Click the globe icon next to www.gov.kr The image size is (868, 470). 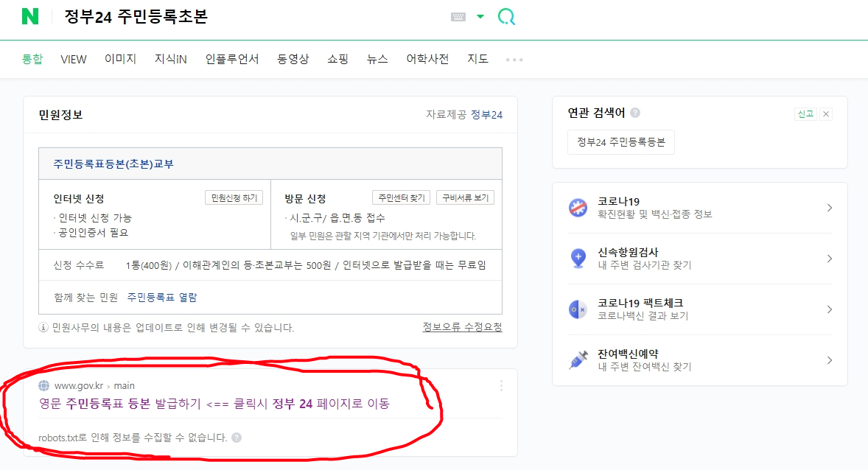[43, 385]
